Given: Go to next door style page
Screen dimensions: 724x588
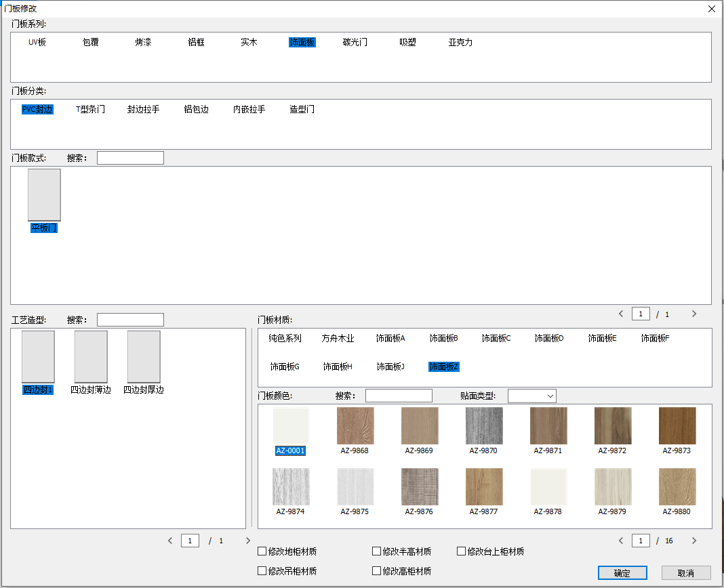Looking at the screenshot, I should (x=694, y=314).
